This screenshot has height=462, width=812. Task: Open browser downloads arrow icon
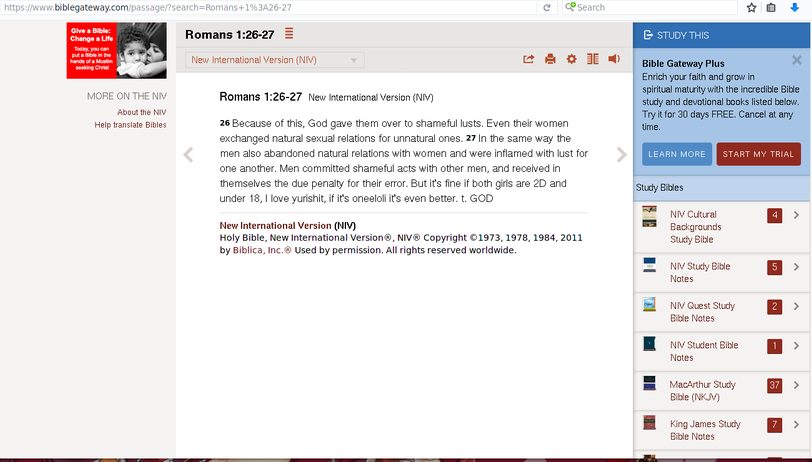click(x=794, y=8)
